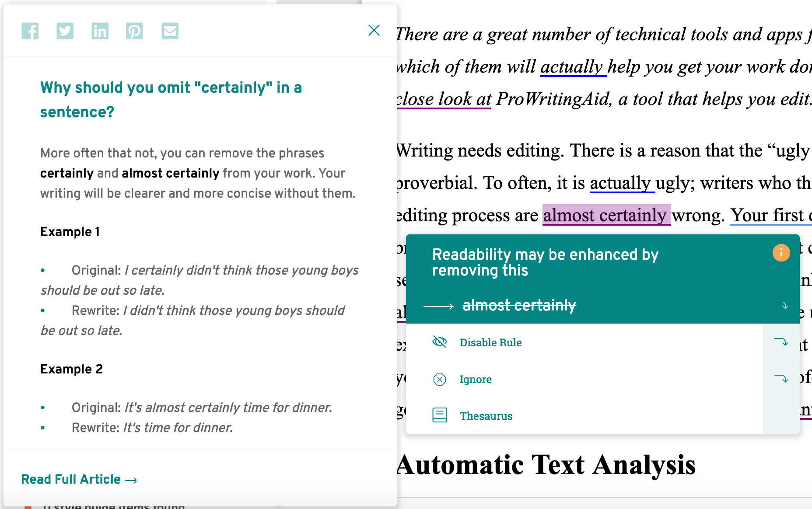Click highlighted 'almost certainly' in the document
The height and width of the screenshot is (509, 812).
pyautogui.click(x=606, y=215)
